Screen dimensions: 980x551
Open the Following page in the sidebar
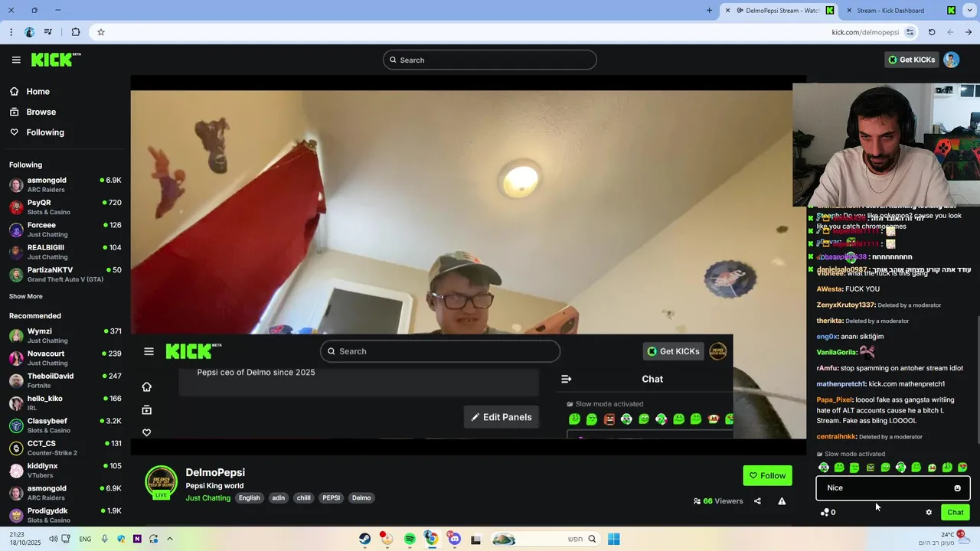45,132
